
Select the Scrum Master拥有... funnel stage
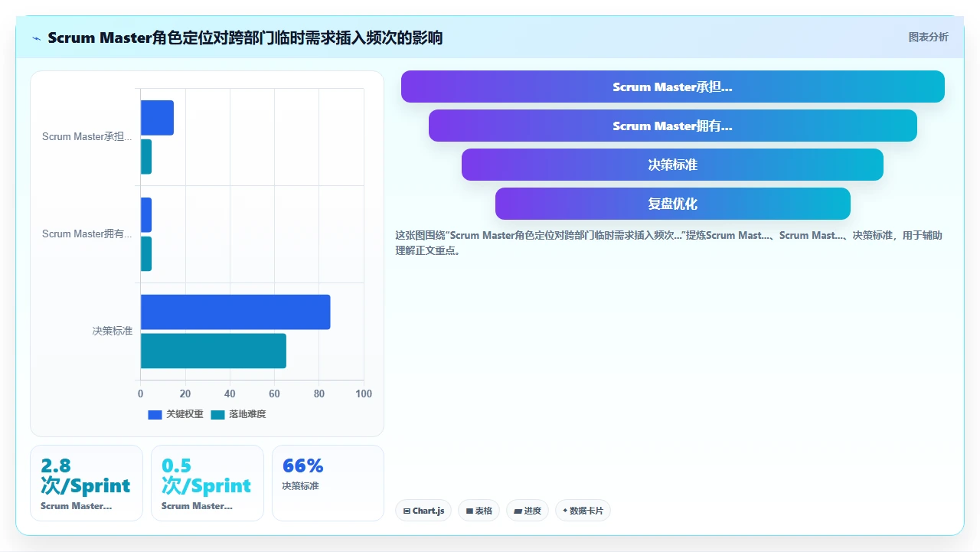pyautogui.click(x=672, y=126)
